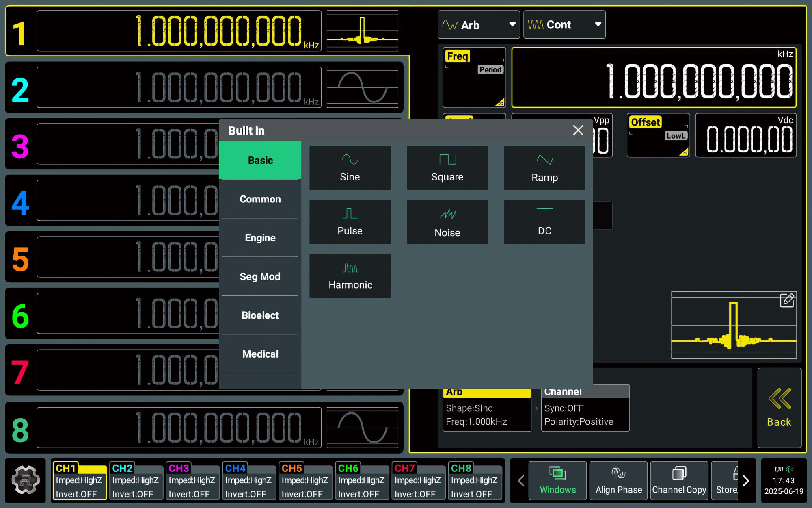
Task: Click the Channel Copy button
Action: [x=679, y=481]
